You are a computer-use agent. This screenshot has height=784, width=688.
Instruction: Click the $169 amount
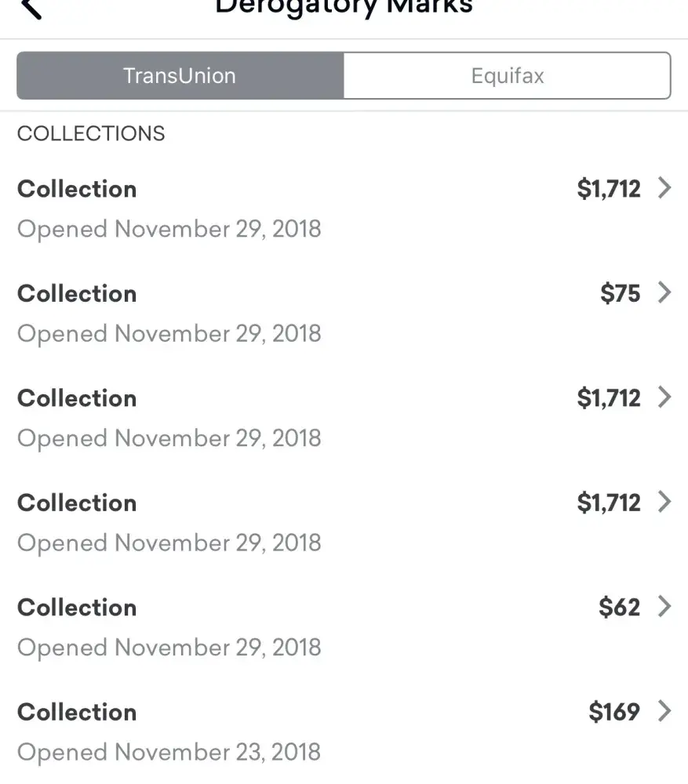613,712
